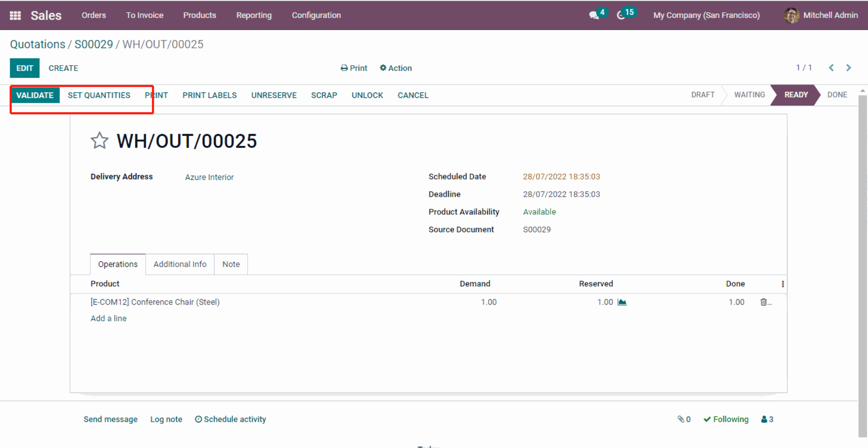Open the forecast chart icon beside Reserved
The image size is (868, 448).
(622, 302)
